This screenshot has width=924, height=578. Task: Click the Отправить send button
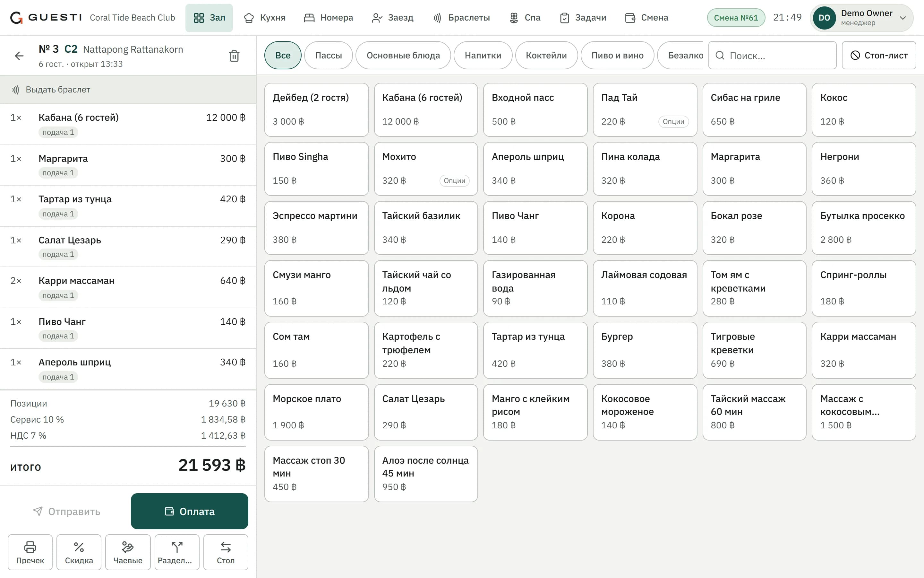coord(66,511)
